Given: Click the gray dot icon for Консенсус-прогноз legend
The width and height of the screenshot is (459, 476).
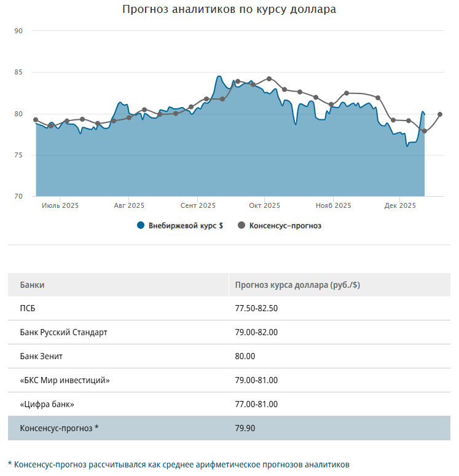Looking at the screenshot, I should coord(241,226).
